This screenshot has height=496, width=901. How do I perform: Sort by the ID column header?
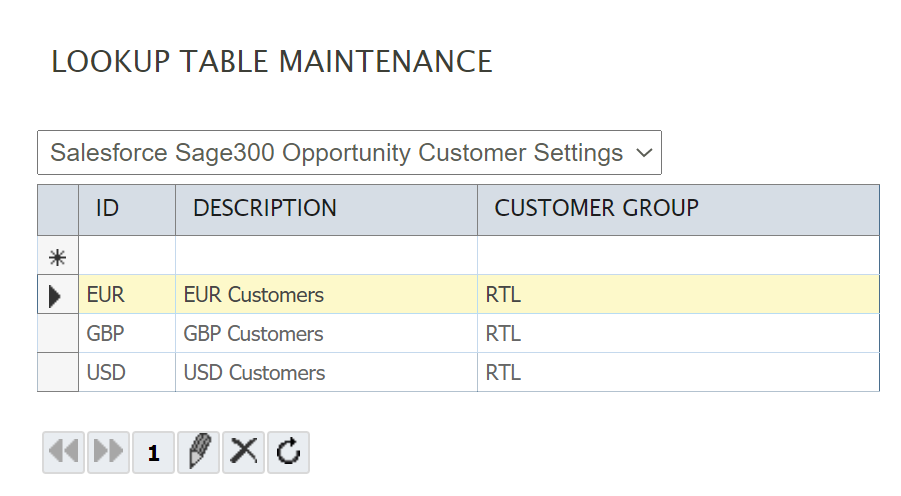(126, 209)
